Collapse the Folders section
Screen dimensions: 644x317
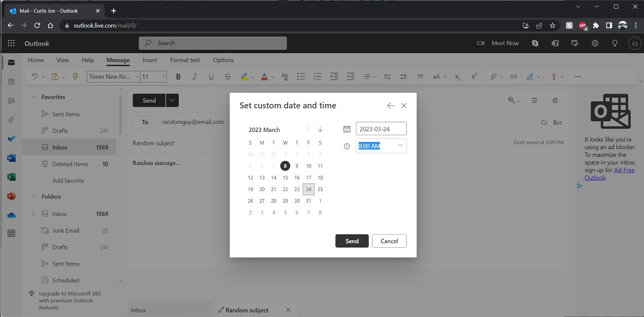(x=32, y=197)
